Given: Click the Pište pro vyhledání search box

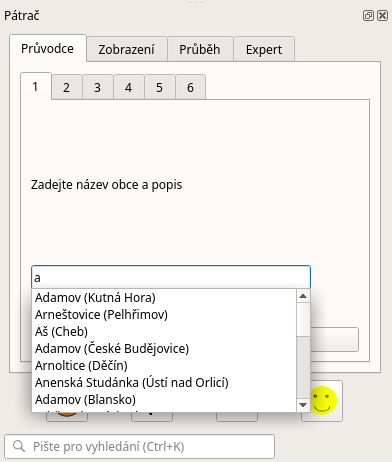Looking at the screenshot, I should click(x=140, y=446).
